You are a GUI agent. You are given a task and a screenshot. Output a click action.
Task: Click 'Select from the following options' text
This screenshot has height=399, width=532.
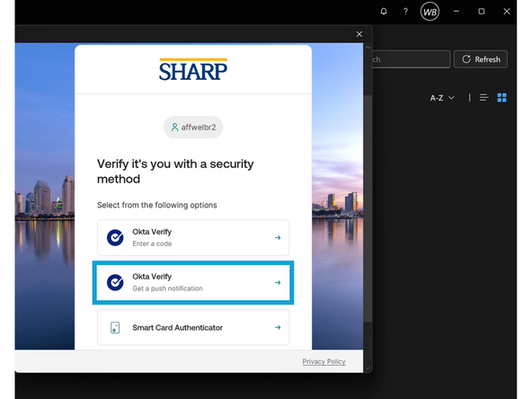(x=156, y=205)
